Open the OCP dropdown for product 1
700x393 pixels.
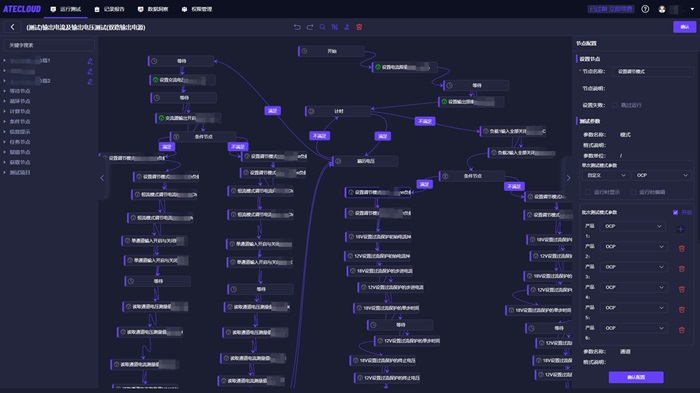[x=633, y=226]
